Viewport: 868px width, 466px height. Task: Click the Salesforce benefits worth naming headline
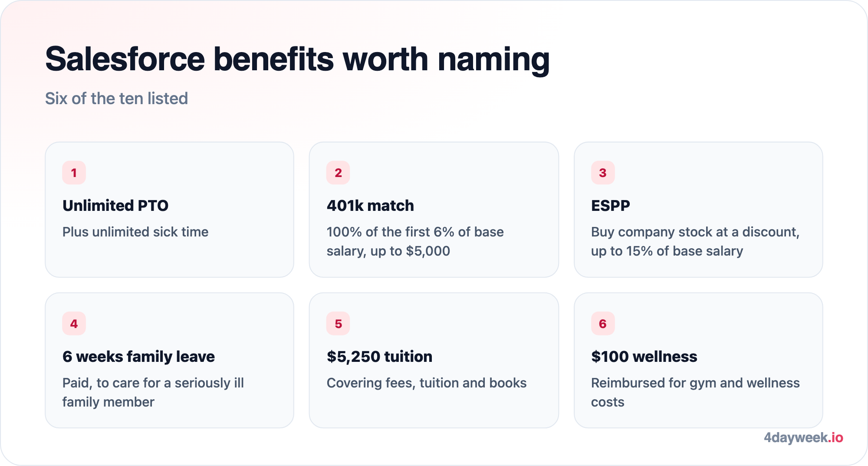[297, 59]
